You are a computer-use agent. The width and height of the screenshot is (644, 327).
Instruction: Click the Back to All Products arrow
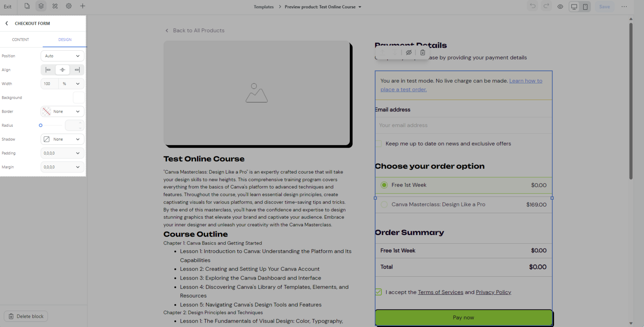click(x=167, y=31)
